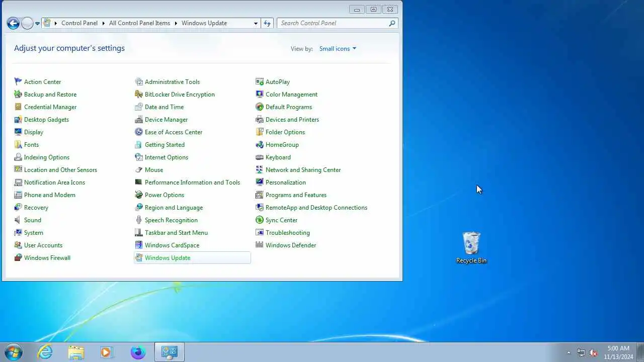
Task: Open the Internet Options link
Action: pyautogui.click(x=167, y=157)
